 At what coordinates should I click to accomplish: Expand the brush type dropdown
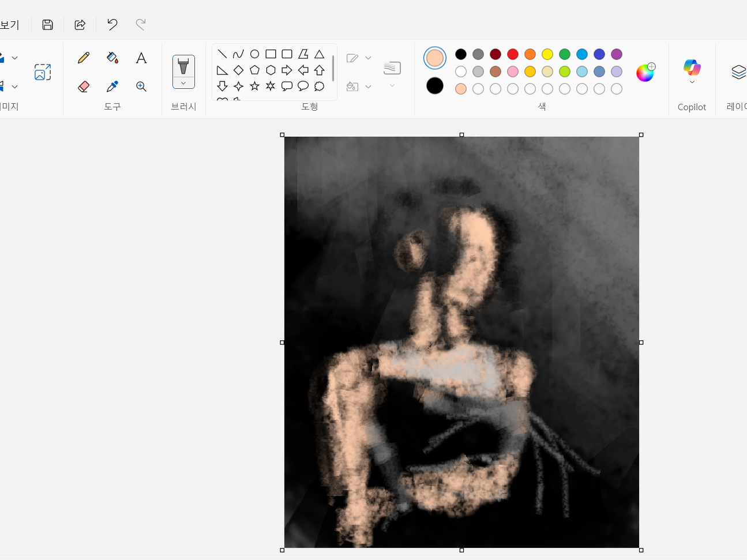coord(183,83)
